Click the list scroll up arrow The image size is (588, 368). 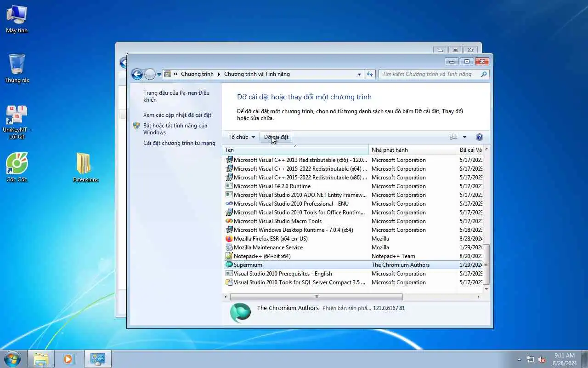pyautogui.click(x=486, y=149)
